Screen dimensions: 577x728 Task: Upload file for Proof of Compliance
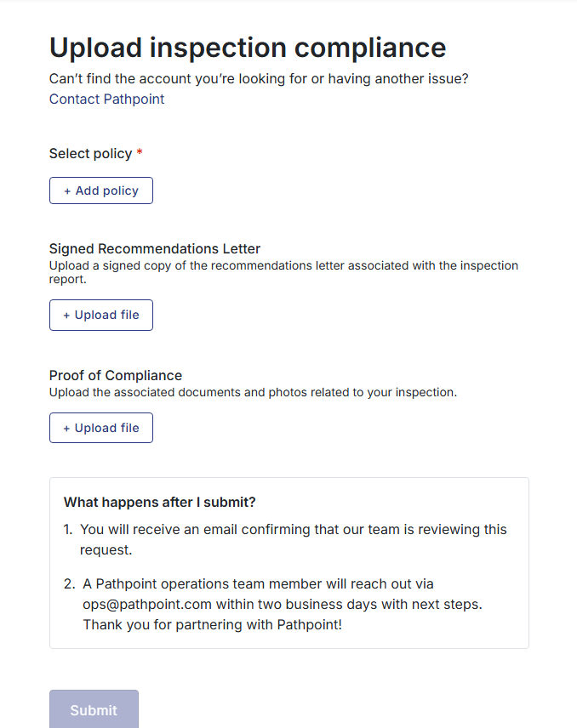101,428
